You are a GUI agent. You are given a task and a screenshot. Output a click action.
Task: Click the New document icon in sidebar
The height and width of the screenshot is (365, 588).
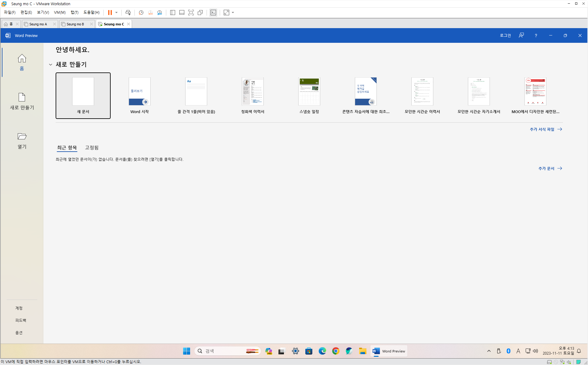coord(22,97)
